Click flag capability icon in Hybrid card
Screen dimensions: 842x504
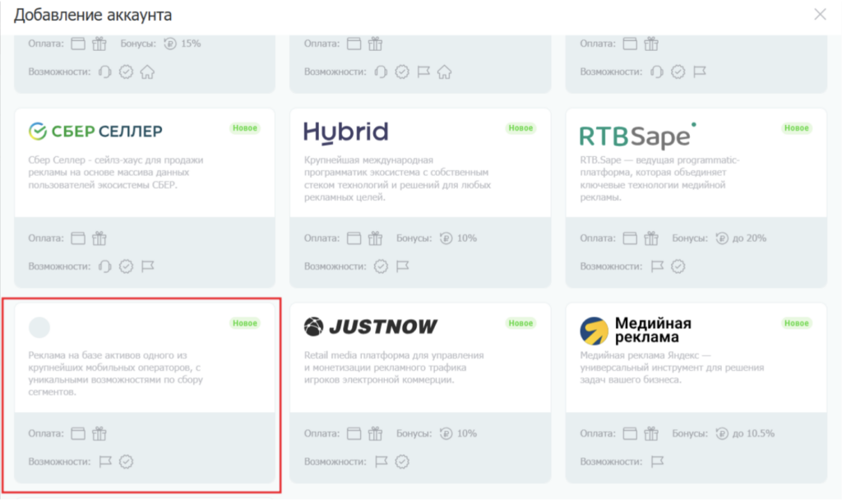tap(402, 266)
